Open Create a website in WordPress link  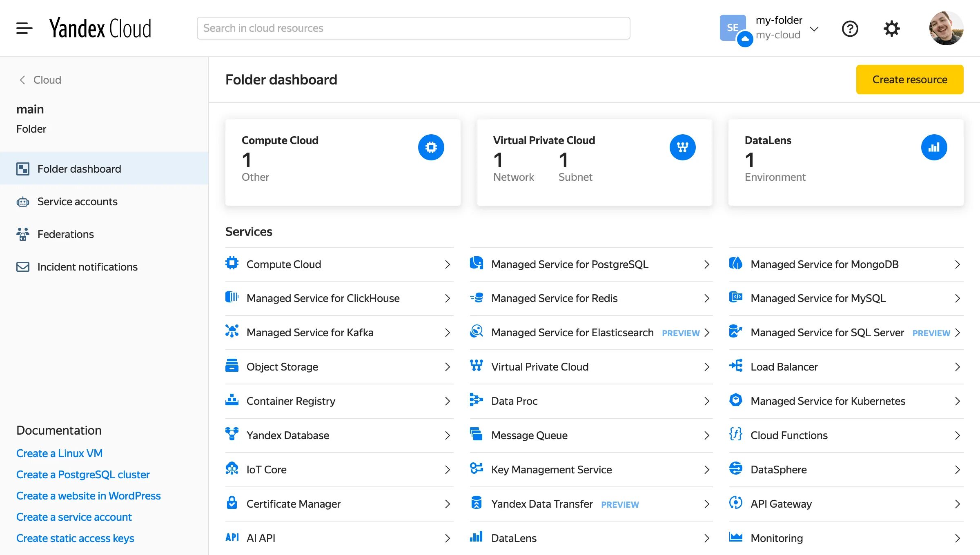coord(88,495)
